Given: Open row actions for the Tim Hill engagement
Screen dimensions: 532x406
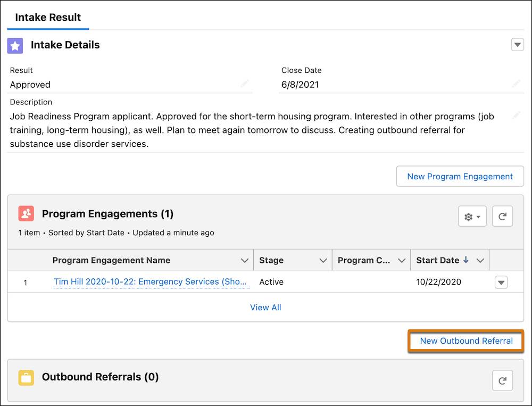Looking at the screenshot, I should [501, 283].
